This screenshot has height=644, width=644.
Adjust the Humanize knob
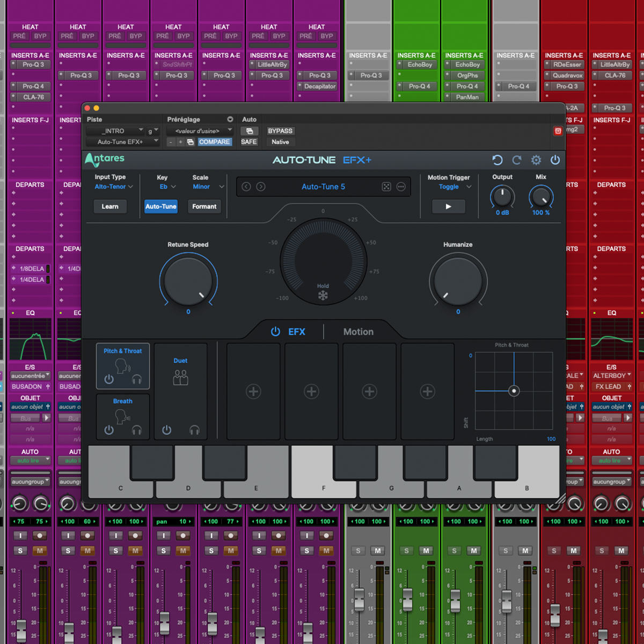click(458, 281)
